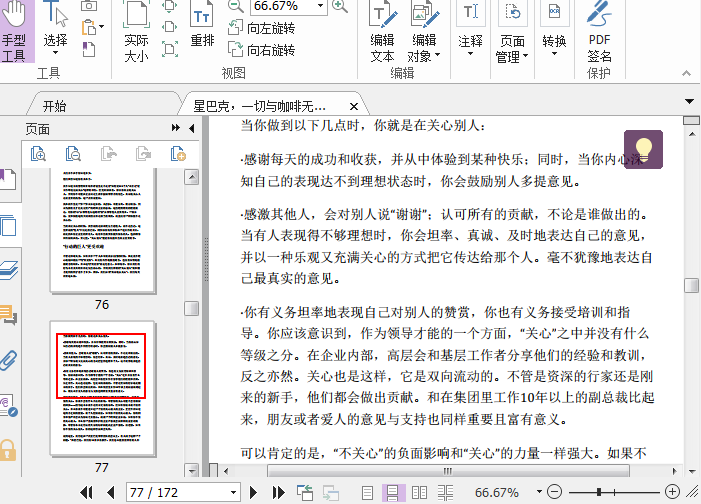Click the ribbon zoom in magnifier

click(340, 6)
